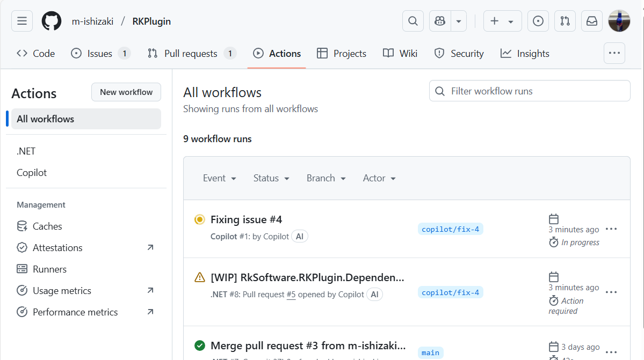
Task: Expand the Status filter dropdown
Action: [x=271, y=178]
